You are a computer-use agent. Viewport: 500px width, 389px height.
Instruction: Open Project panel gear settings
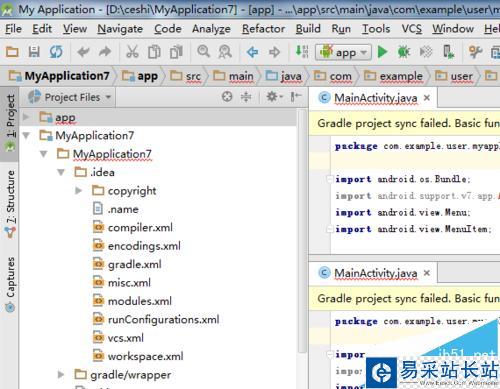click(x=274, y=97)
